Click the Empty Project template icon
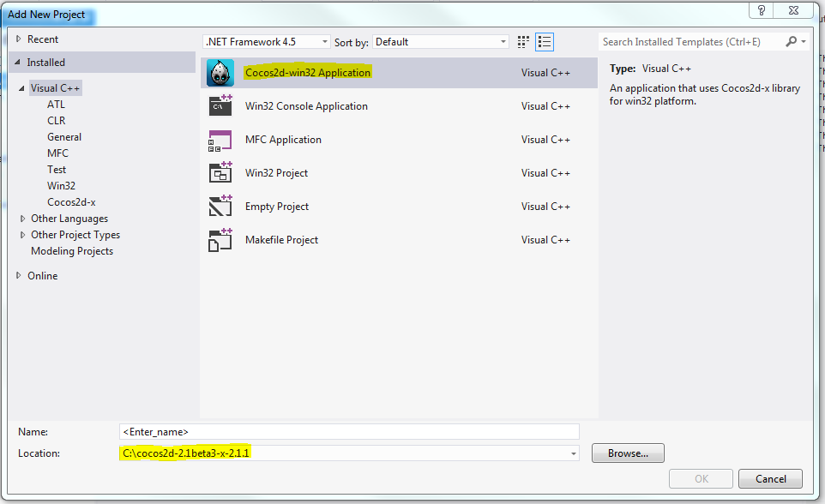The image size is (825, 504). pyautogui.click(x=220, y=207)
